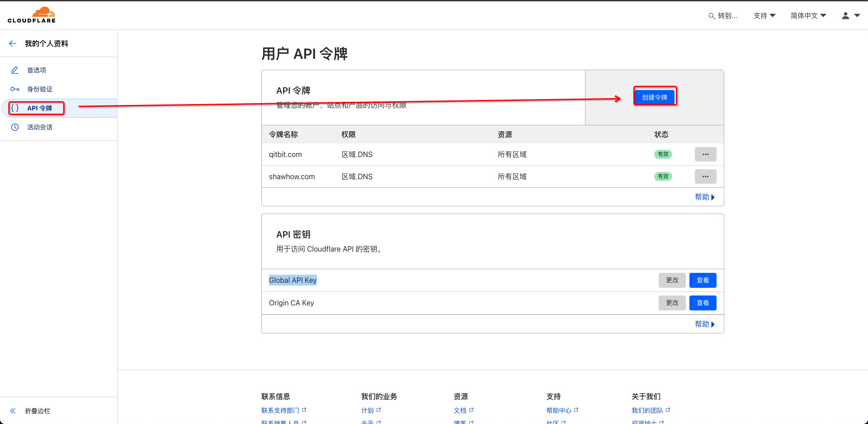Go to the 身份验证 sidebar entry
Image resolution: width=868 pixels, height=424 pixels.
tap(39, 89)
